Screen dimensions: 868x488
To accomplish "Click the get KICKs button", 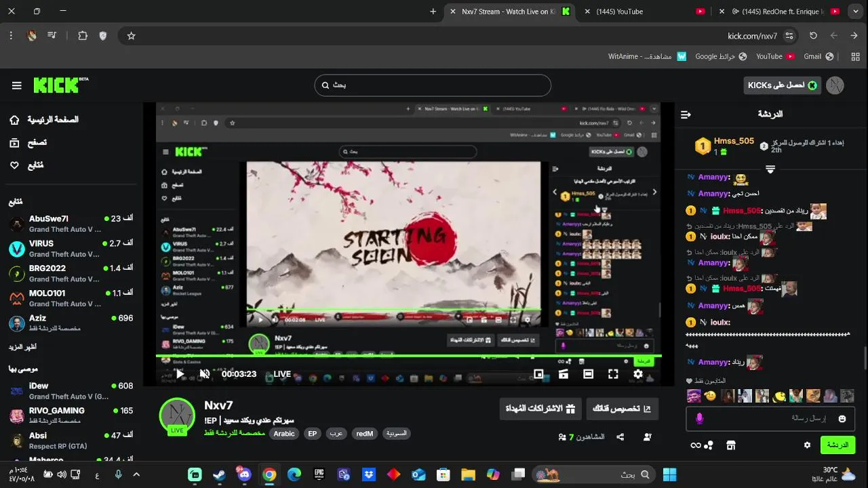I will (783, 85).
